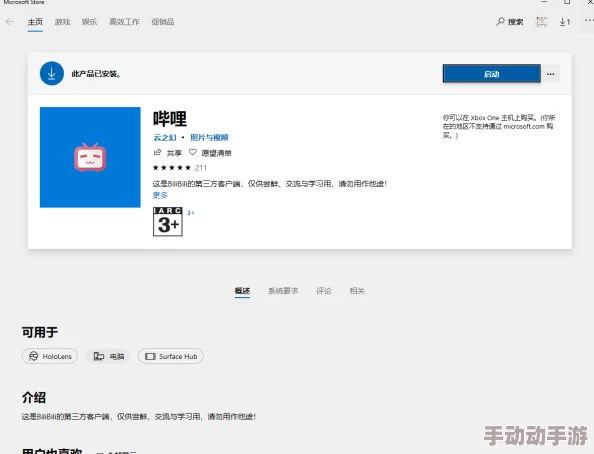Click the 211 ratings count

pos(201,168)
